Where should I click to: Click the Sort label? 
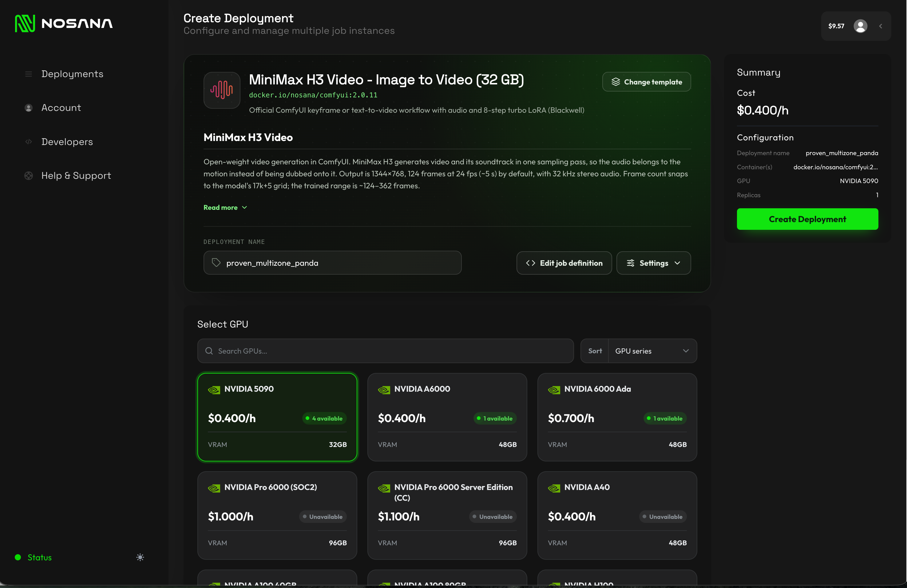(595, 351)
